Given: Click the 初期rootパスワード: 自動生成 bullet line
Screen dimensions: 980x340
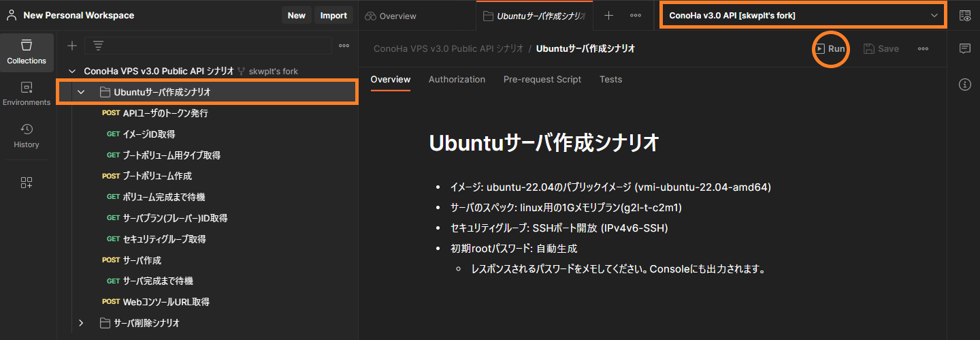Looking at the screenshot, I should tap(514, 249).
